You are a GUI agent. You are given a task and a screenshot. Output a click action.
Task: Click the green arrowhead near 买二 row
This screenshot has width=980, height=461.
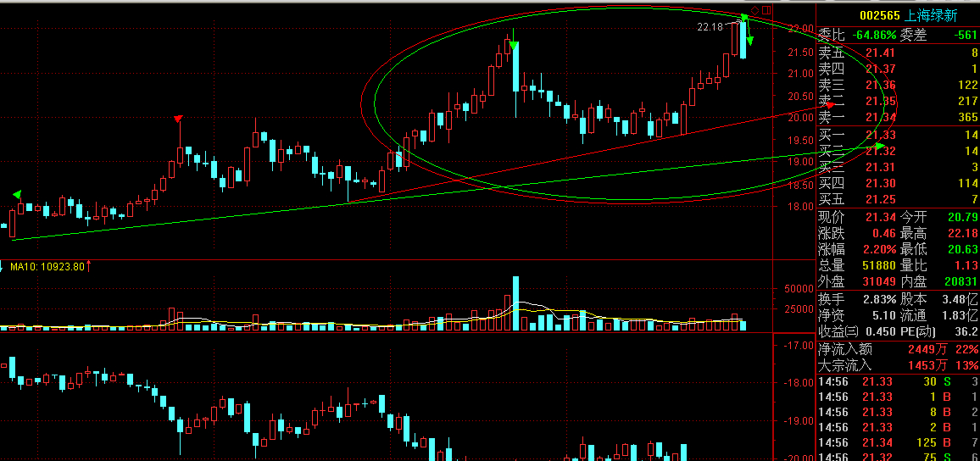pyautogui.click(x=879, y=147)
